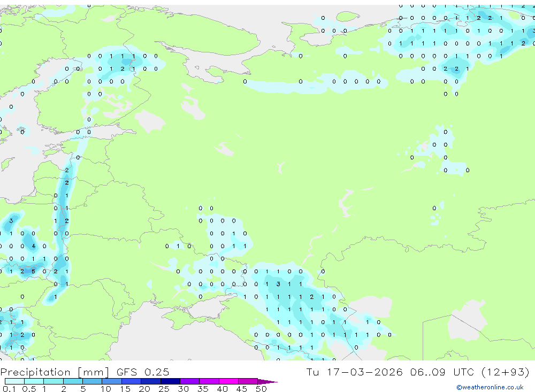Screen dimensions: 535x392
Task: Click the legend label "30"
Action: click(183, 389)
